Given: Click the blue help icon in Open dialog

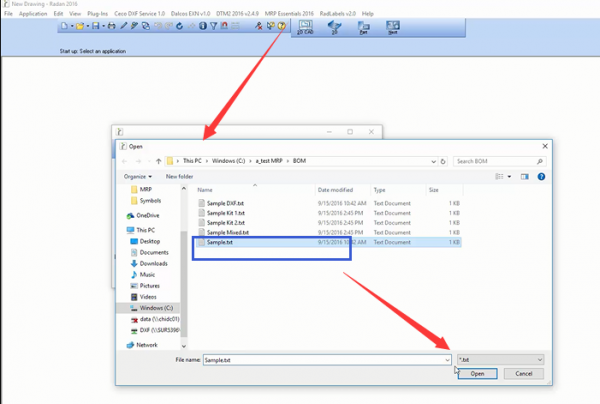Looking at the screenshot, I should 541,176.
